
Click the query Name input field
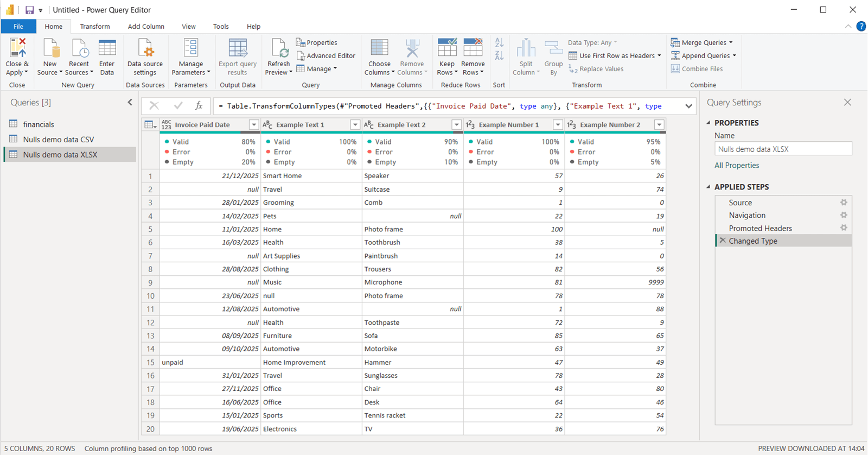click(783, 149)
